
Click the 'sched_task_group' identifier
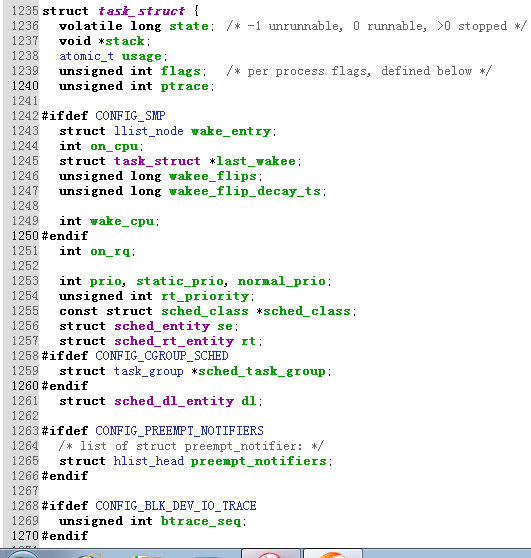pos(262,371)
